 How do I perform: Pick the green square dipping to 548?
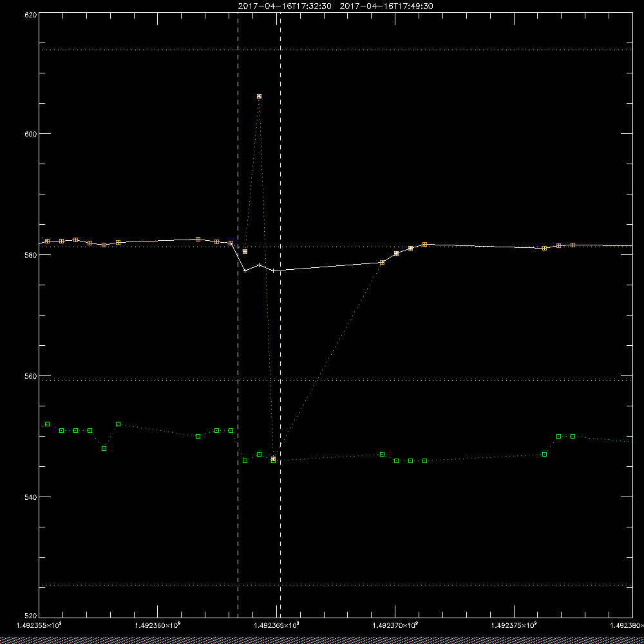tap(104, 448)
